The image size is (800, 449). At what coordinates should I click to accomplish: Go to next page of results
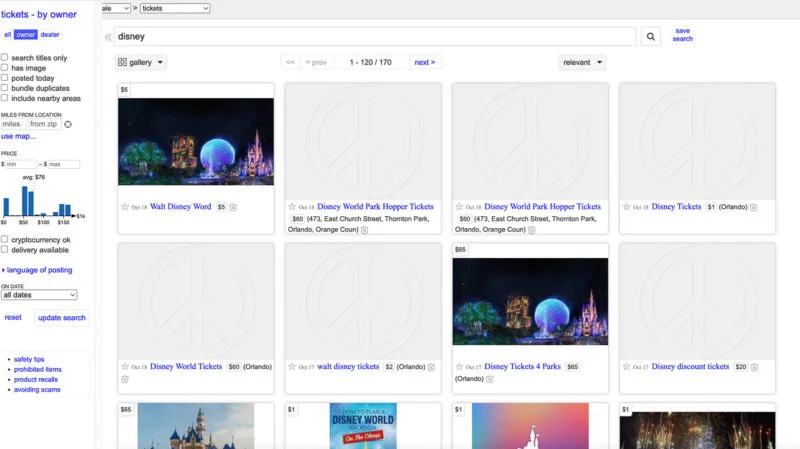coord(425,62)
